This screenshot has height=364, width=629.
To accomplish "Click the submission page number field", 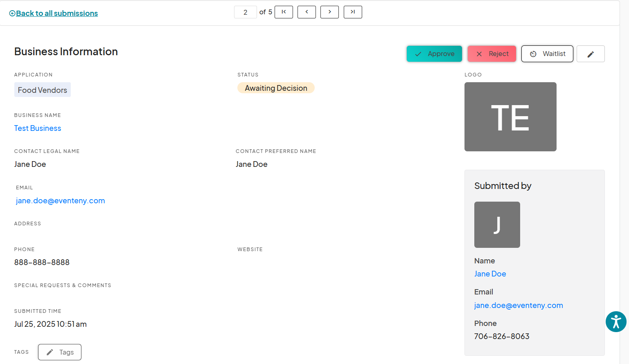I will click(x=246, y=12).
